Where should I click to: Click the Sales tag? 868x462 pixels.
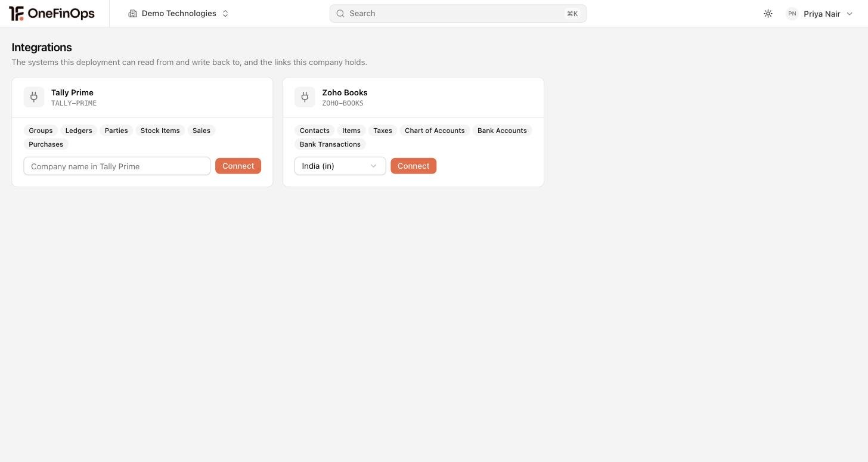[x=201, y=131]
